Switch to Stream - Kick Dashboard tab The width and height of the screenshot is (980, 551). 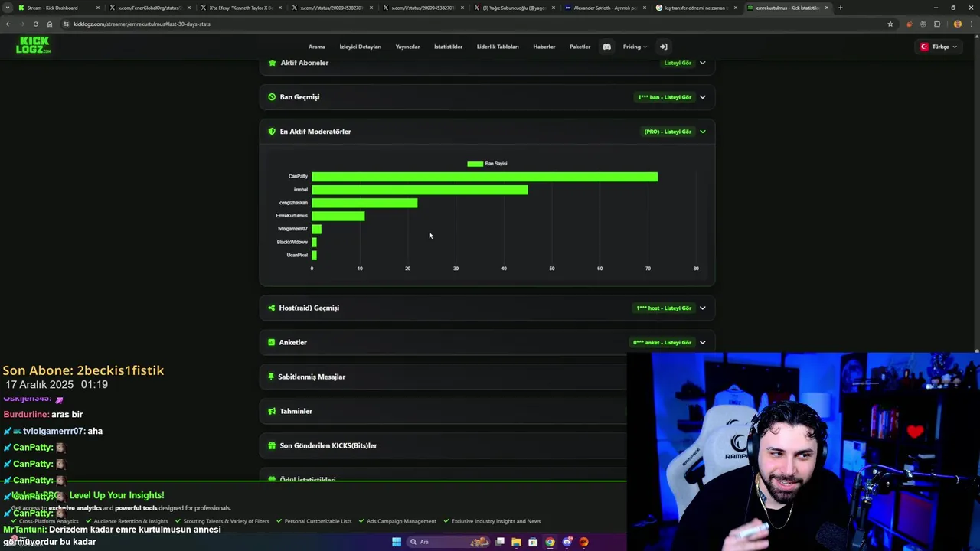pyautogui.click(x=57, y=8)
